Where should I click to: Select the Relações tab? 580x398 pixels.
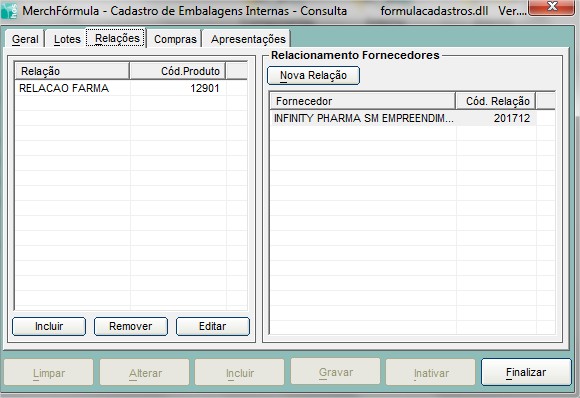117,38
